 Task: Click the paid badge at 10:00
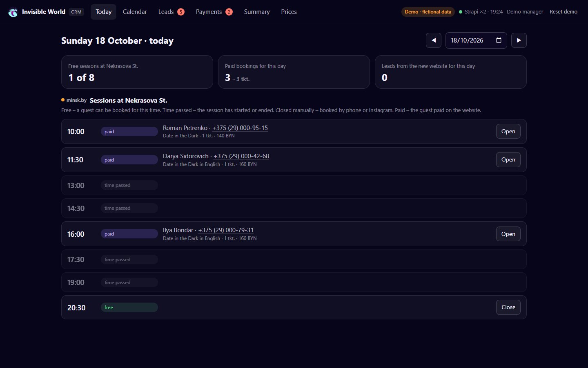click(129, 131)
